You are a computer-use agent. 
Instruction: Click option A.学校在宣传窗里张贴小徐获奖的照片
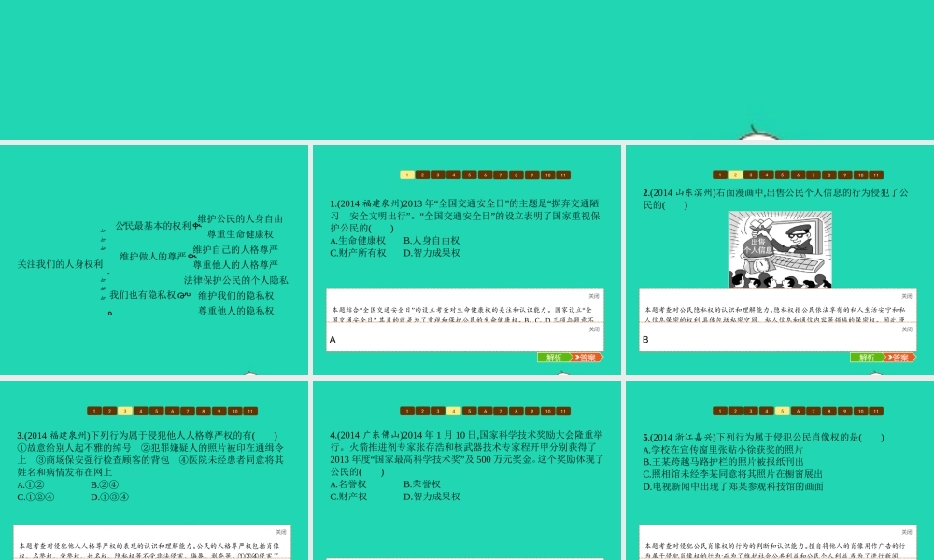pyautogui.click(x=723, y=450)
